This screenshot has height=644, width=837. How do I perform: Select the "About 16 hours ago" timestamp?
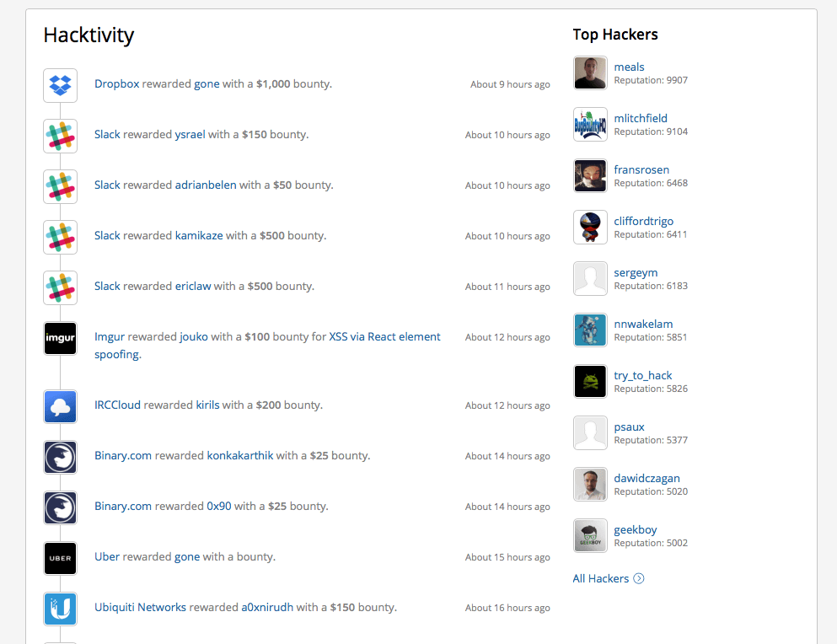coord(507,609)
